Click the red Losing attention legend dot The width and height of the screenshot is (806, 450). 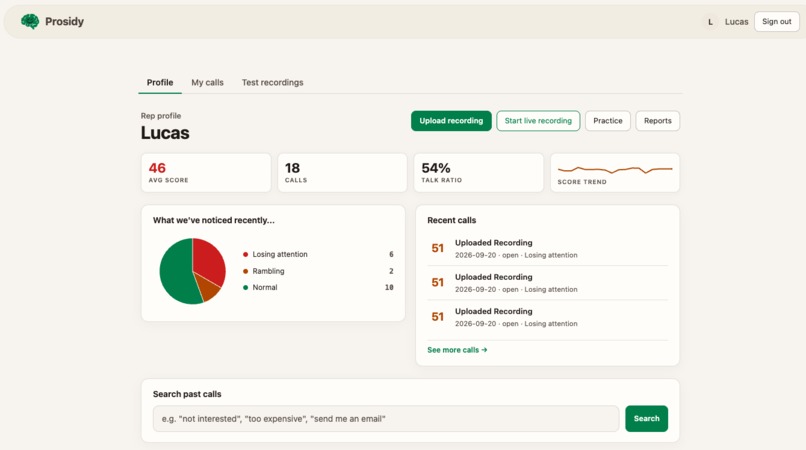click(245, 255)
